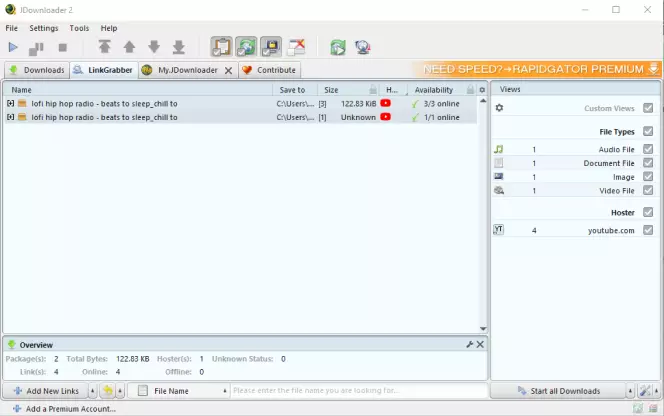Viewport: 664px width, 416px height.
Task: Toggle the File Types group checkbox
Action: pos(648,131)
